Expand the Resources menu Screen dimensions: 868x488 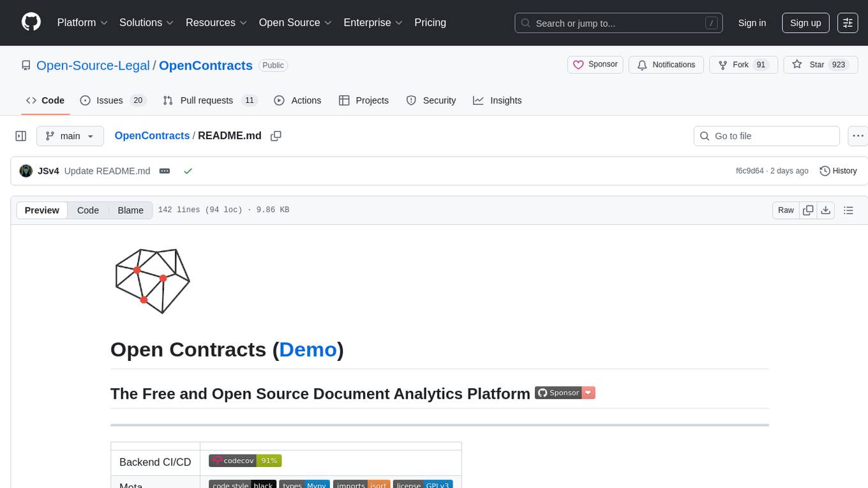pos(216,22)
